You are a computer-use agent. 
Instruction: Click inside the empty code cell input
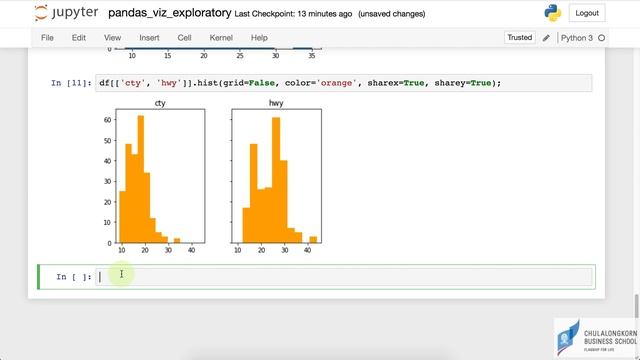pyautogui.click(x=344, y=277)
